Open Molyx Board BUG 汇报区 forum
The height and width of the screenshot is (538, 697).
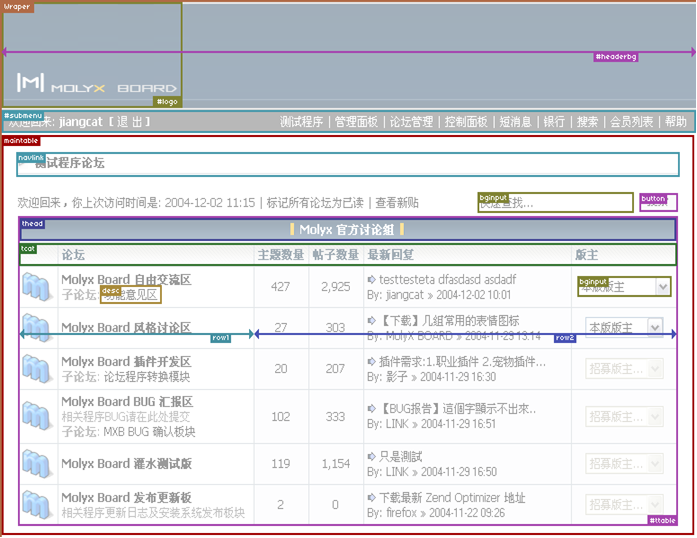[x=127, y=401]
